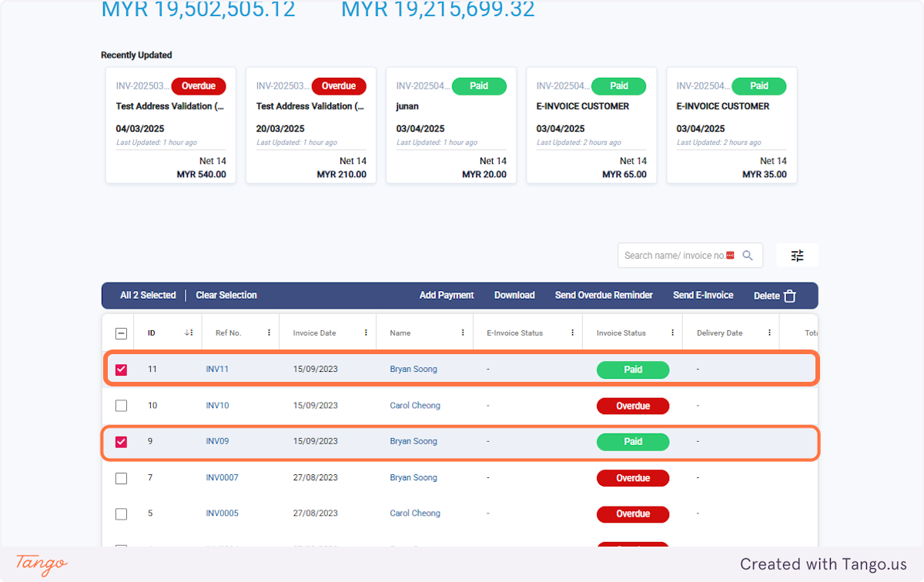This screenshot has width=924, height=582.
Task: Click the Recently Updated heading
Action: [x=136, y=55]
